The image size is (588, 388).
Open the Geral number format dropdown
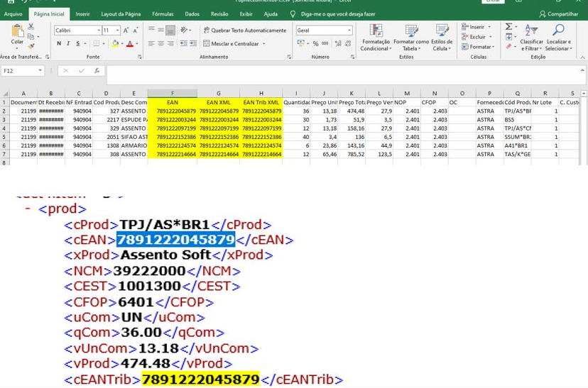pos(349,31)
